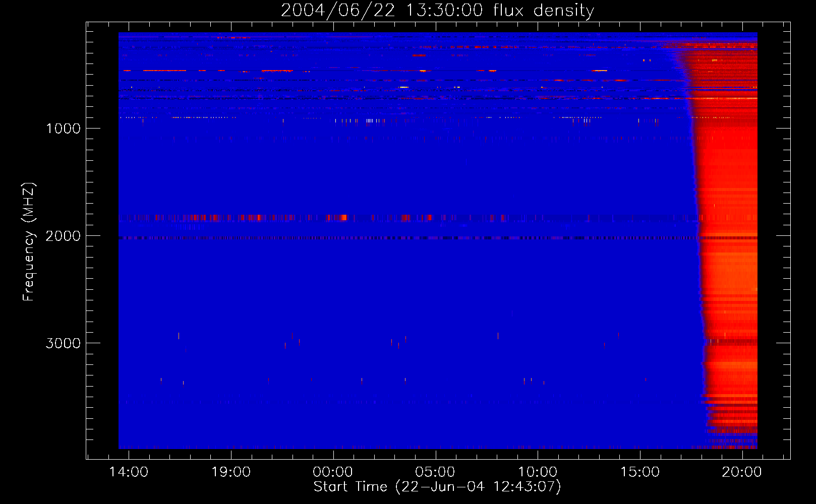Select the 2000 frequency tick label

63,236
